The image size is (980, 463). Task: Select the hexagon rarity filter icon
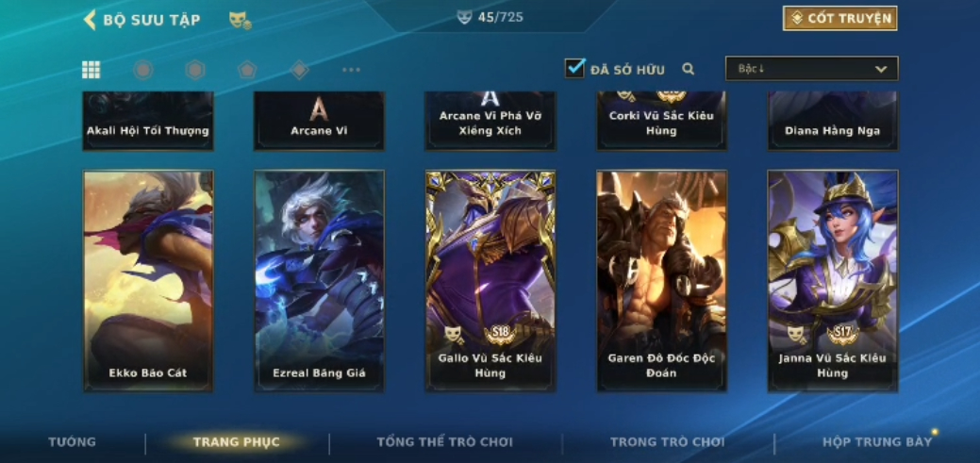(x=195, y=70)
